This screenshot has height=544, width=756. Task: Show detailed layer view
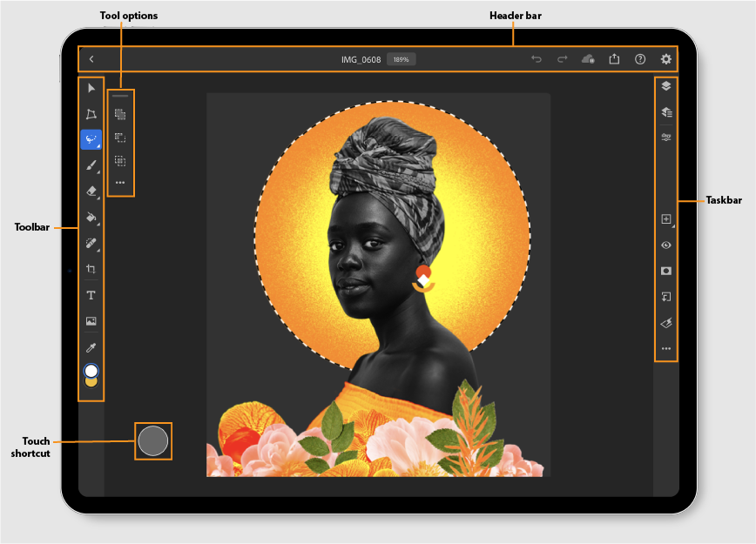coord(666,112)
